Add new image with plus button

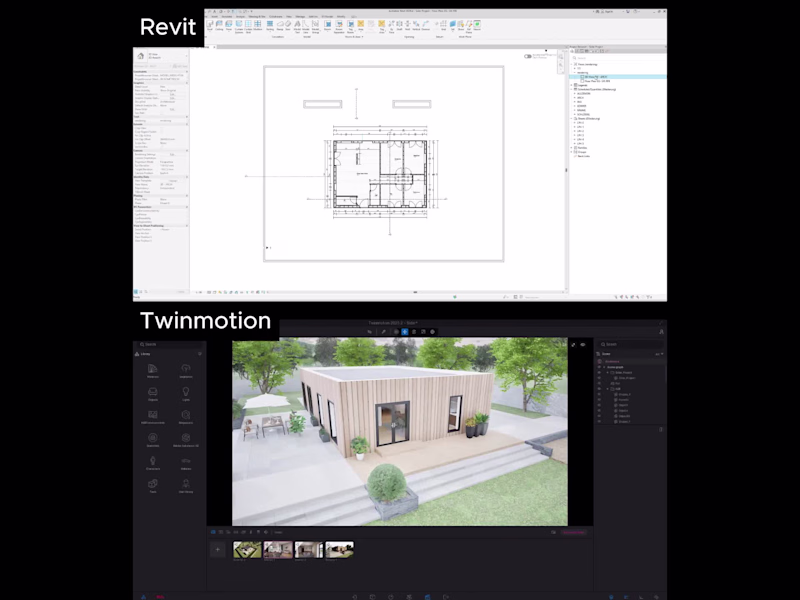(217, 549)
